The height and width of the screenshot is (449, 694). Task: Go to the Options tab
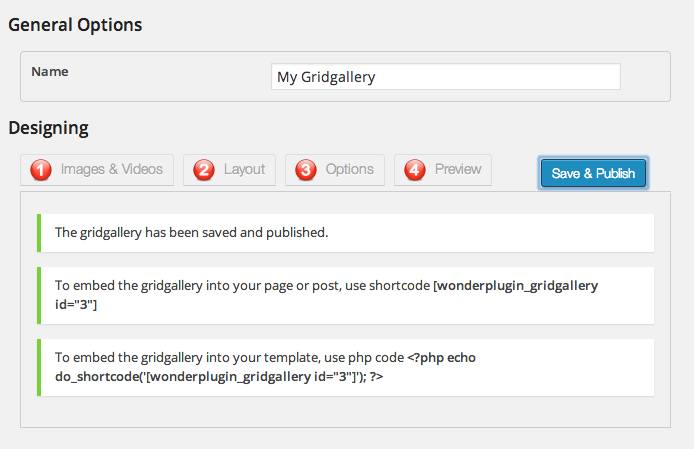(x=349, y=170)
